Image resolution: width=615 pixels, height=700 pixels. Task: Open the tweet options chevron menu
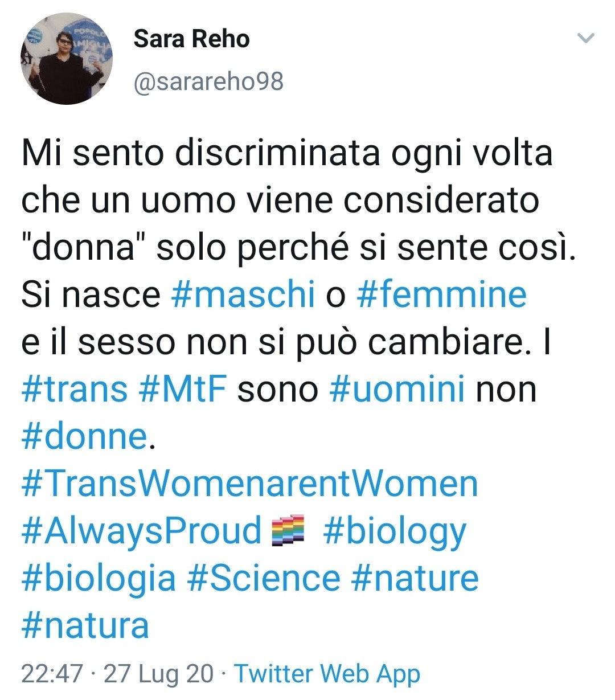click(585, 39)
